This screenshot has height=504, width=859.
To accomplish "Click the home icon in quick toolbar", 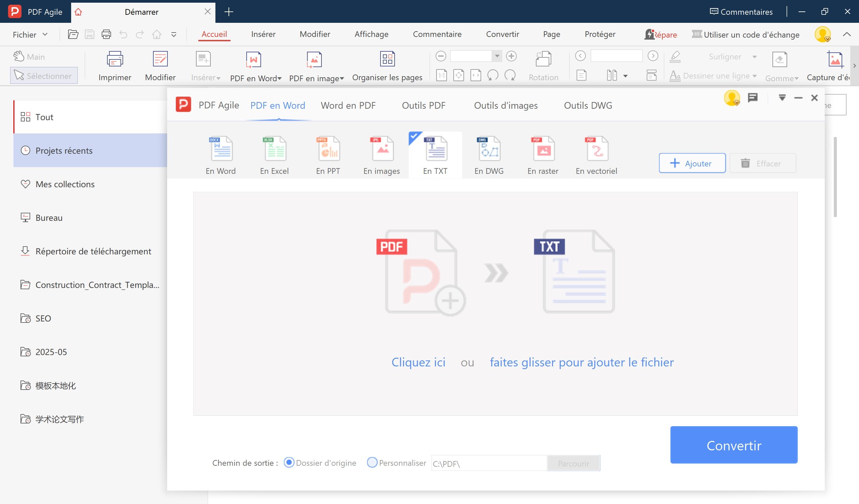I will (157, 35).
